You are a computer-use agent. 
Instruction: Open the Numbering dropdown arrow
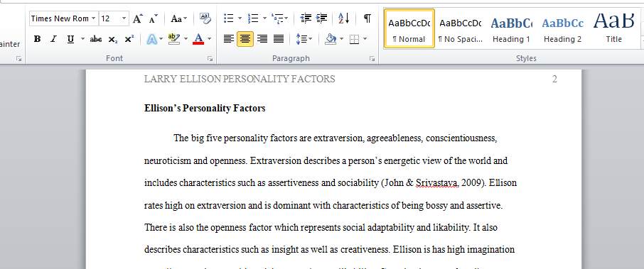pyautogui.click(x=264, y=18)
